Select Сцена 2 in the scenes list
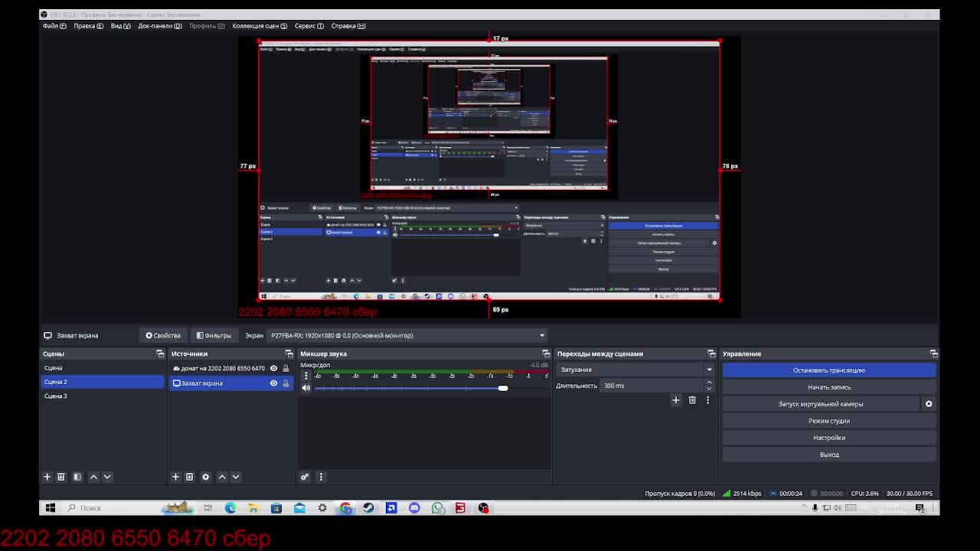This screenshot has height=551, width=980. pyautogui.click(x=102, y=382)
